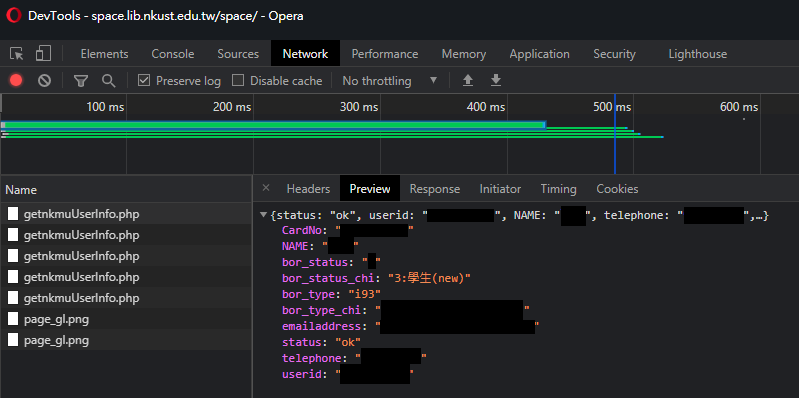The height and width of the screenshot is (398, 799).
Task: Stop recording with the red record button
Action: [16, 81]
